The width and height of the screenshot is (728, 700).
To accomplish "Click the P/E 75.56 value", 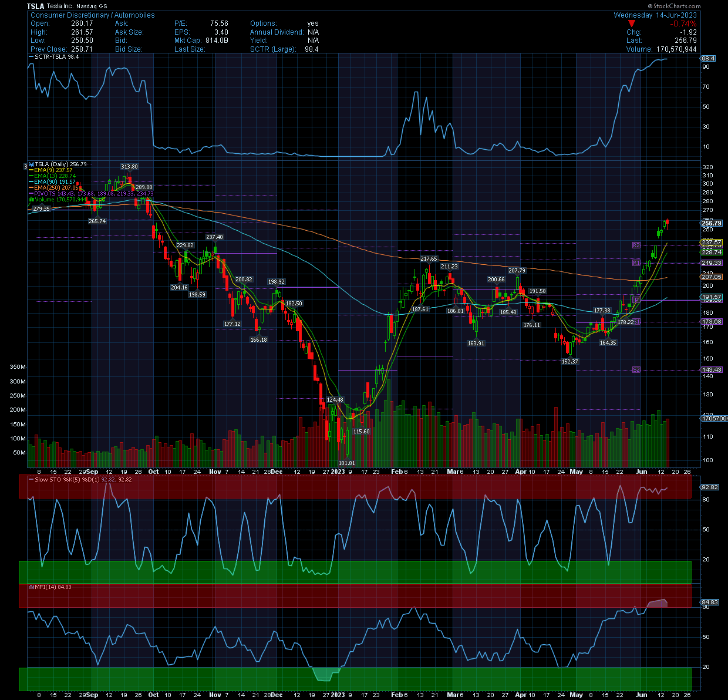I will point(219,23).
